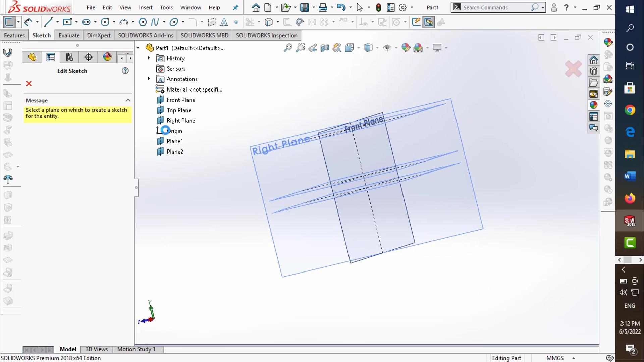Viewport: 644px width, 362px height.
Task: Select the Spline sketch tool
Action: click(155, 22)
